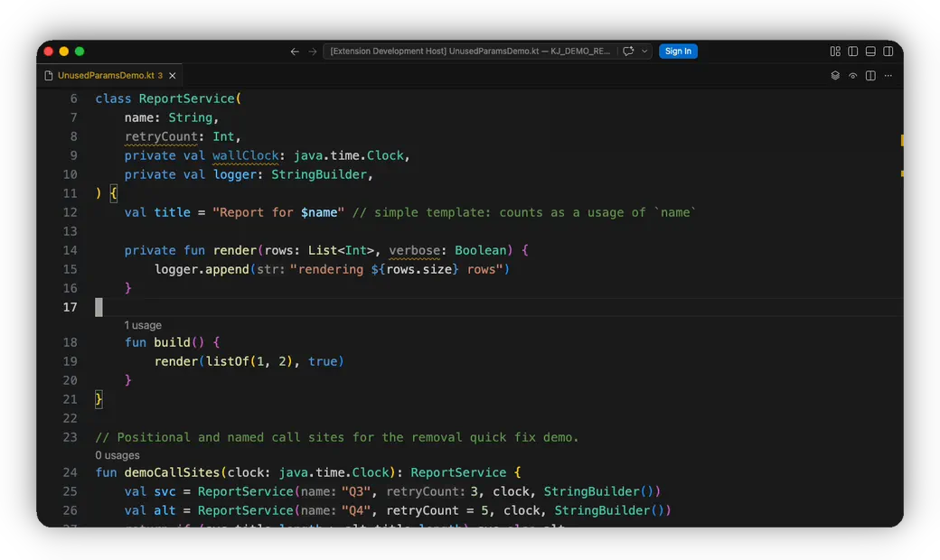940x560 pixels.
Task: Open the command center search field
Action: pos(470,51)
